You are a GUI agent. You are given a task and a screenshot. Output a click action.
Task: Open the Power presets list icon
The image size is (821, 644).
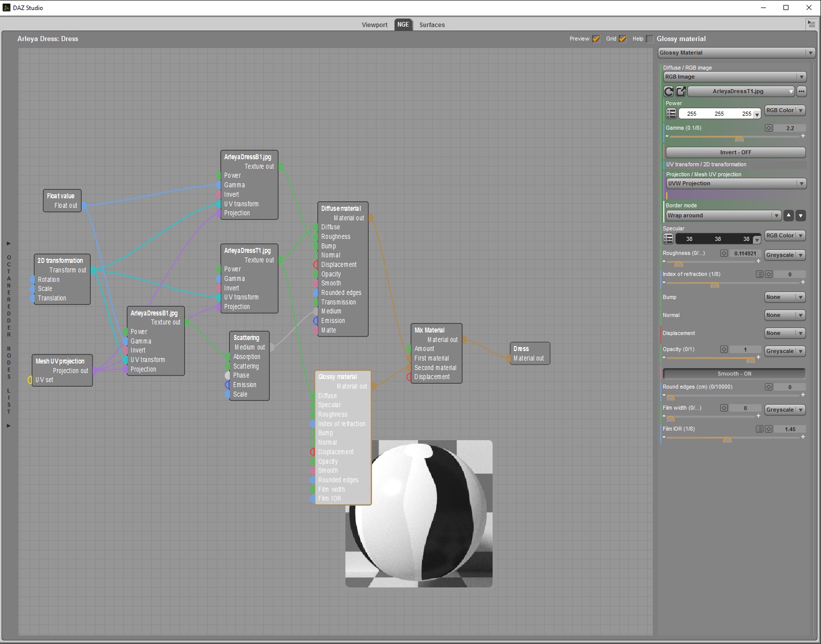[671, 114]
